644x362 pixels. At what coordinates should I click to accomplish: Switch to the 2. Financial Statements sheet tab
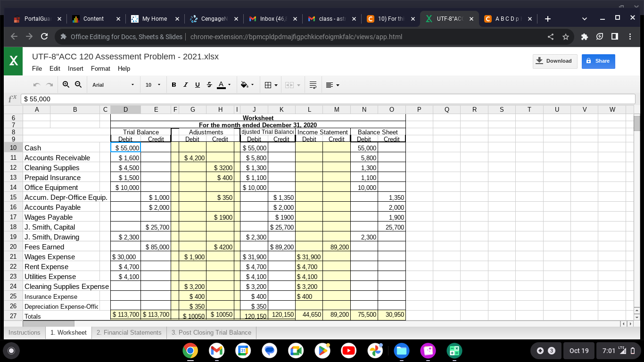tap(129, 332)
